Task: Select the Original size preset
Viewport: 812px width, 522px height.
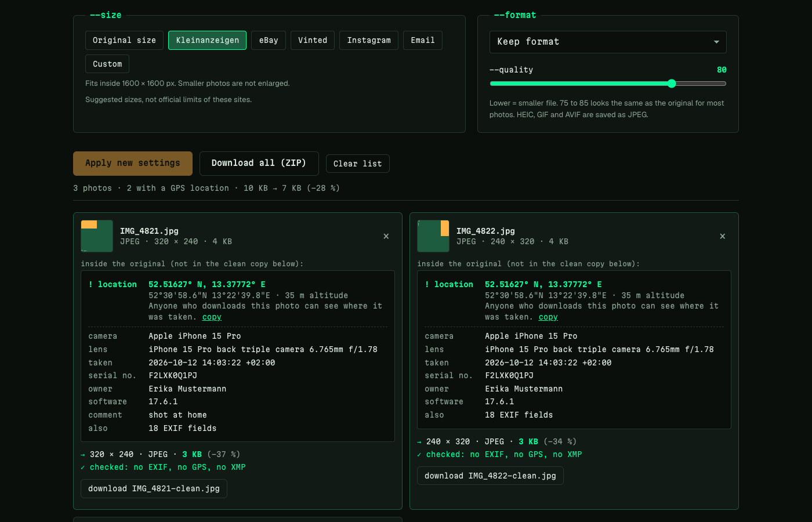Action: (124, 40)
